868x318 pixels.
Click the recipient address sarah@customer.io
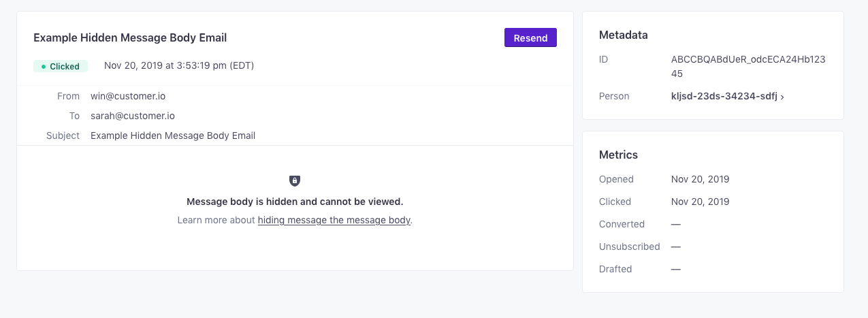click(133, 116)
